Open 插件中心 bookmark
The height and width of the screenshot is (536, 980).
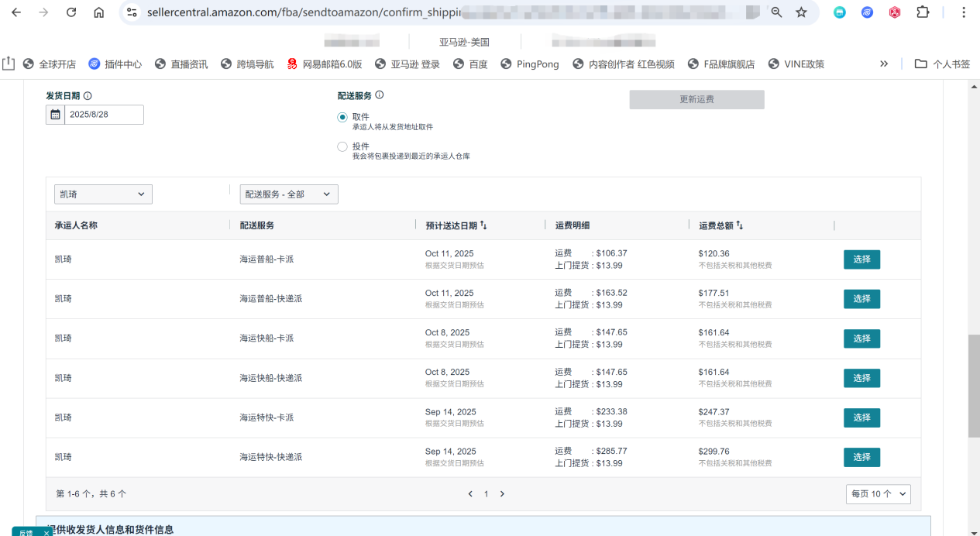115,64
